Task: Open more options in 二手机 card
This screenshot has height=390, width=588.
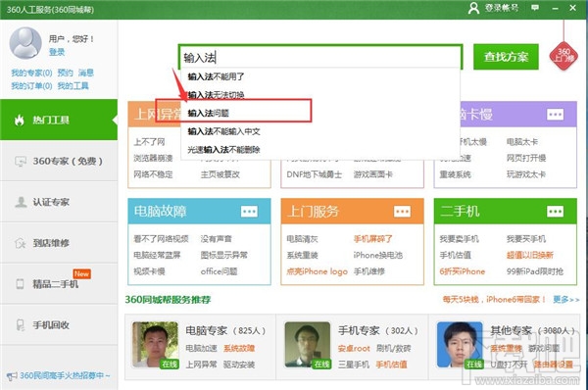Action: click(555, 212)
